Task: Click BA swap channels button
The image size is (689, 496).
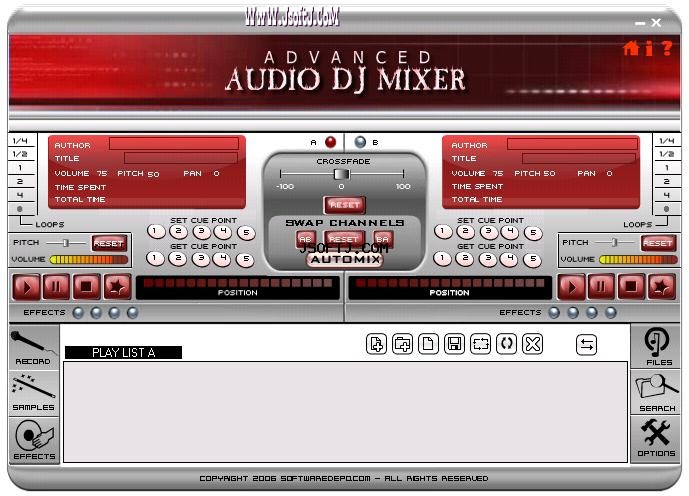Action: (x=382, y=239)
